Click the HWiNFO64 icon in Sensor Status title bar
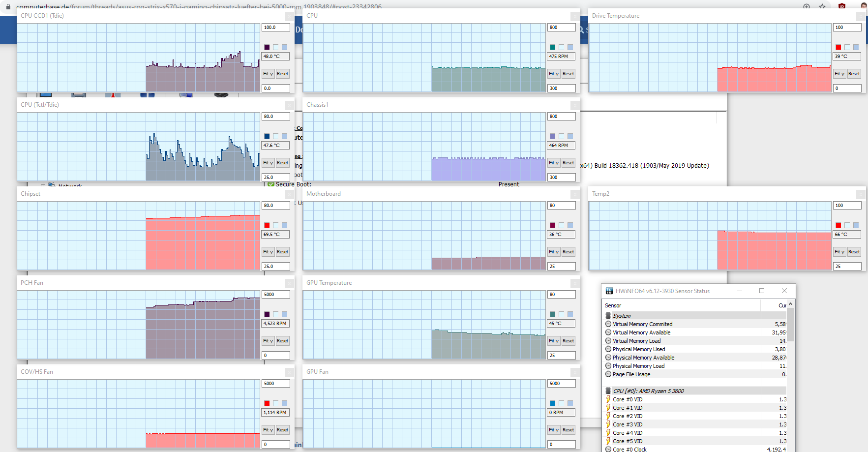Viewport: 868px width, 452px height. point(609,291)
